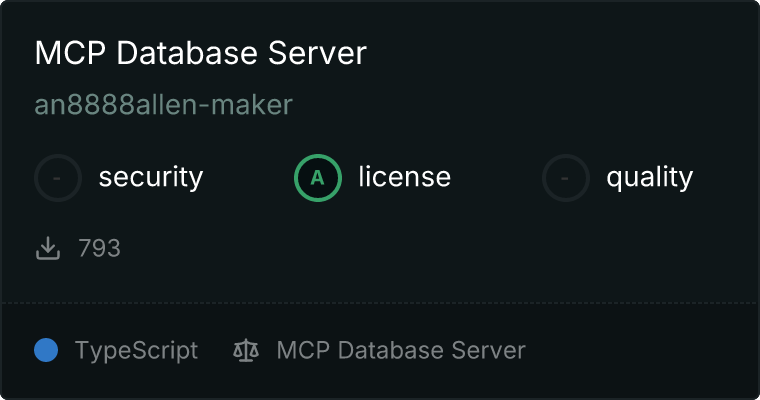Viewport: 760px width, 400px height.
Task: Click the scales license icon
Action: click(245, 350)
